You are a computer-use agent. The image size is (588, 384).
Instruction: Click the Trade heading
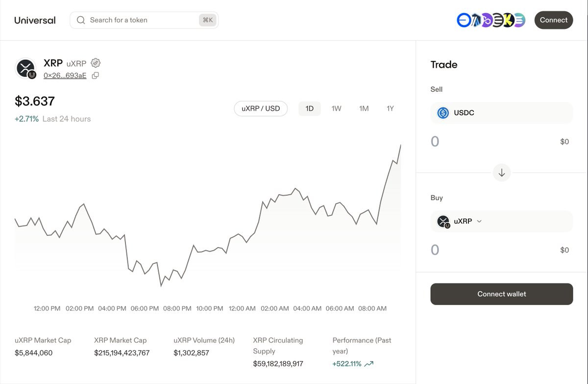[444, 65]
